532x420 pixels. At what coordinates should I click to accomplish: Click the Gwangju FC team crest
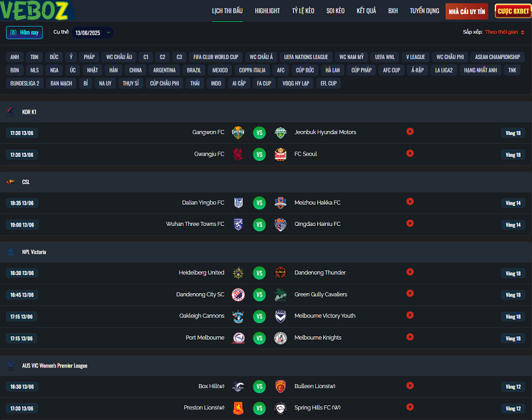point(238,154)
